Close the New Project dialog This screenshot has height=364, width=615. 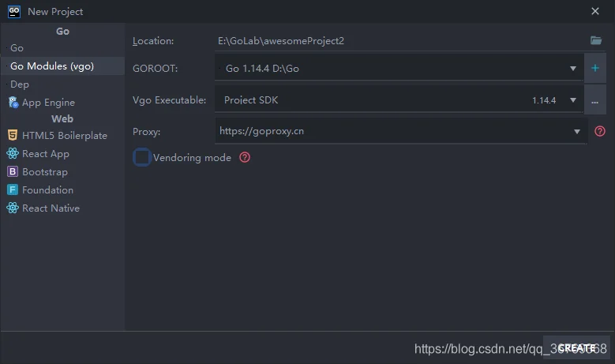pyautogui.click(x=595, y=11)
